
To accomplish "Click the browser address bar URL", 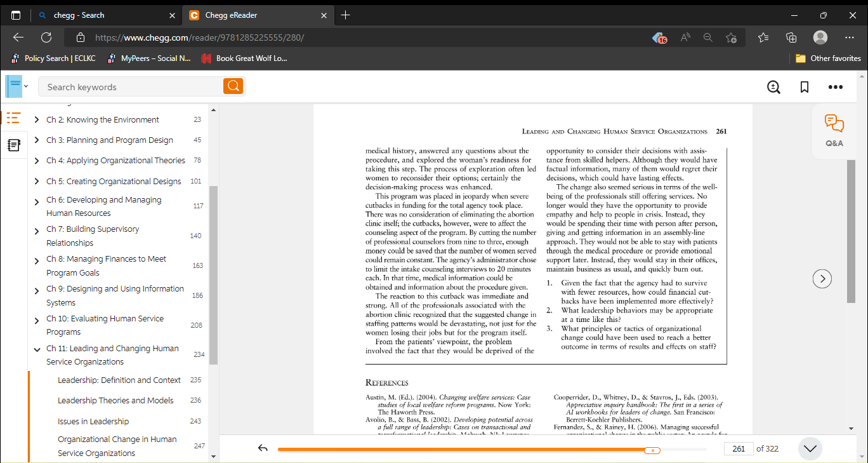I will click(x=199, y=37).
